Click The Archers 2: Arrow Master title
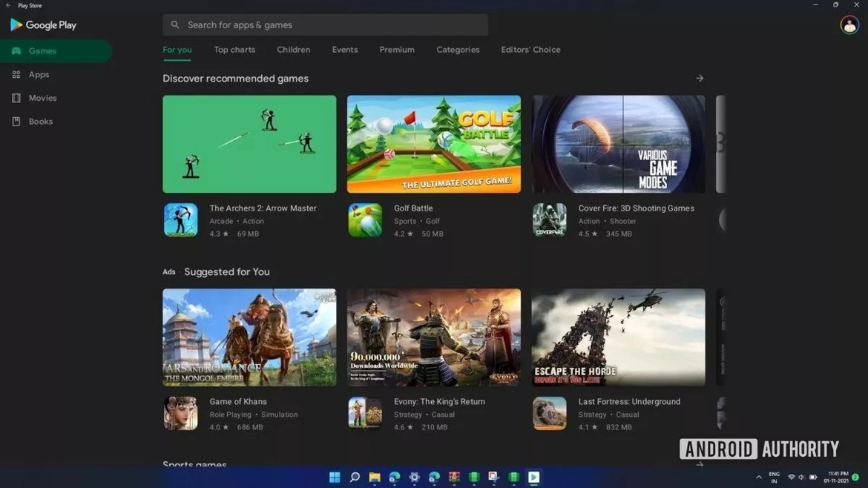 pos(263,208)
